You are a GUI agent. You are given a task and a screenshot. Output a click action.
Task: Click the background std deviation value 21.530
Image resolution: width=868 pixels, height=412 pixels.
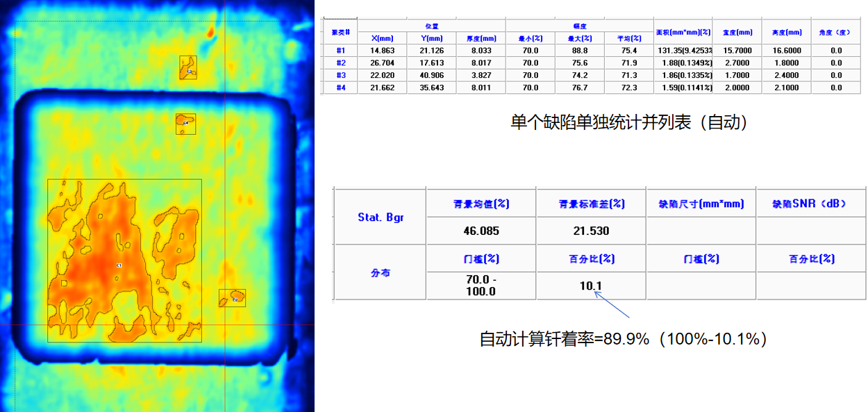pos(591,231)
